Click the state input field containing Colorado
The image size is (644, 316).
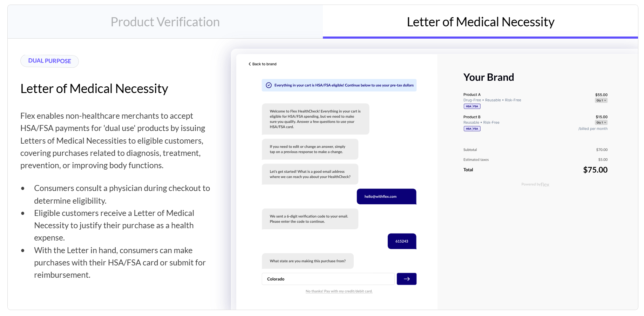(x=328, y=279)
